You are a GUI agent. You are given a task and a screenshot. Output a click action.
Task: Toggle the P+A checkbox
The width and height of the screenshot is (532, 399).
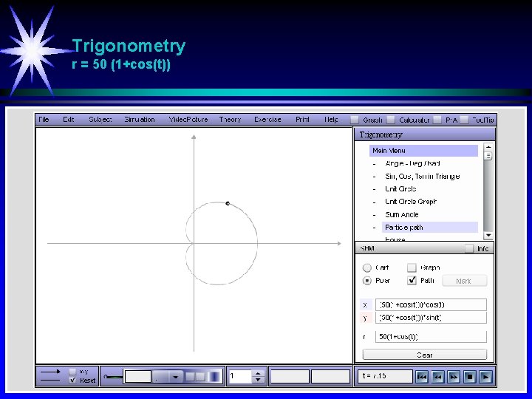(x=437, y=120)
